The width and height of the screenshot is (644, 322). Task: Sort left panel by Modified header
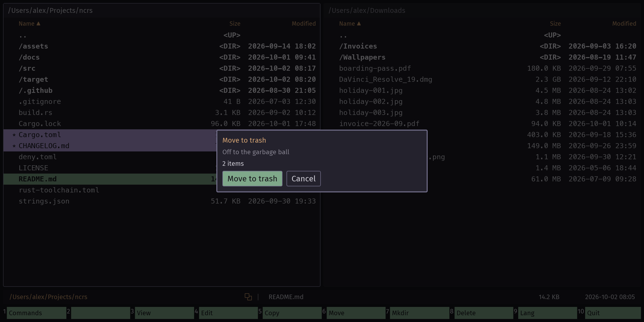(304, 24)
